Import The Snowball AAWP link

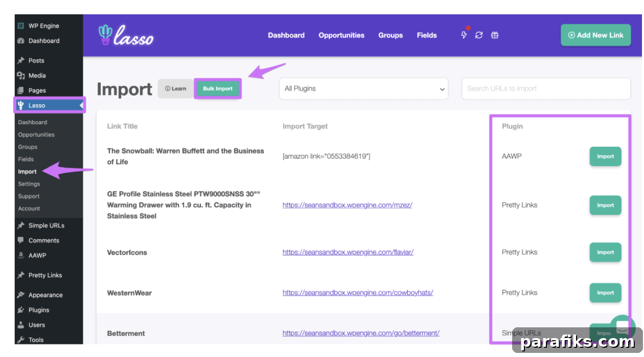click(x=606, y=157)
